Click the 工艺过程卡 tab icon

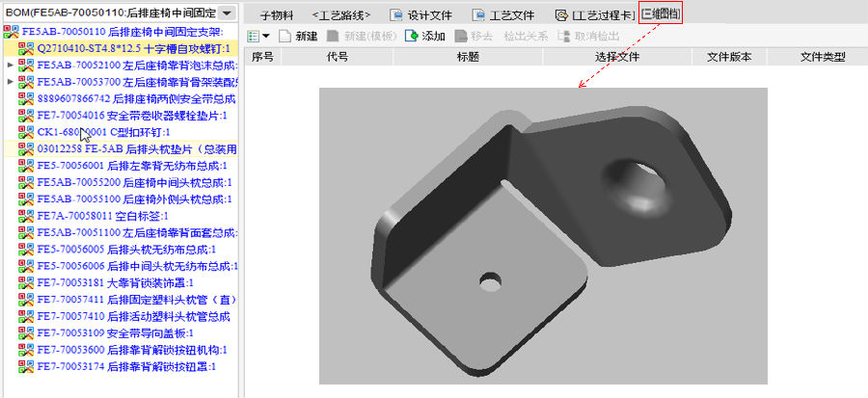(562, 16)
